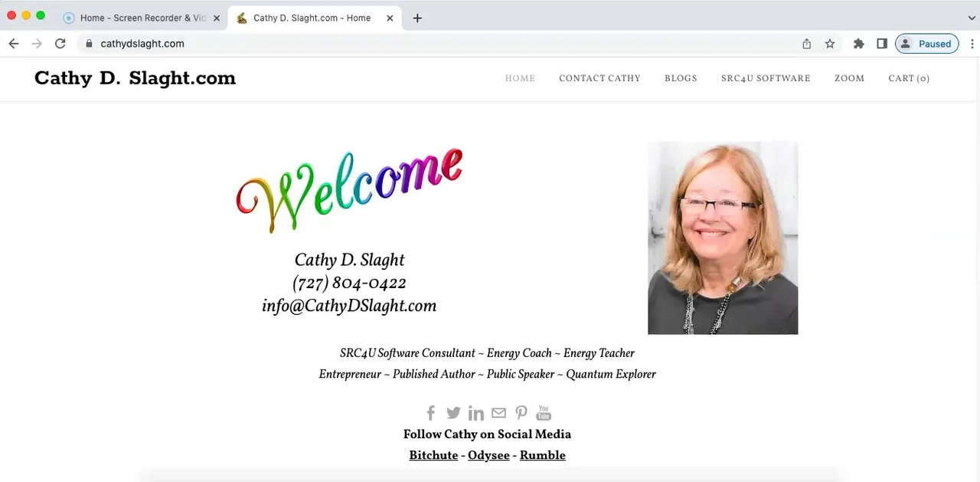Click the Cathy D. Slaght.com site title
Viewport: 980px width, 482px height.
135,78
